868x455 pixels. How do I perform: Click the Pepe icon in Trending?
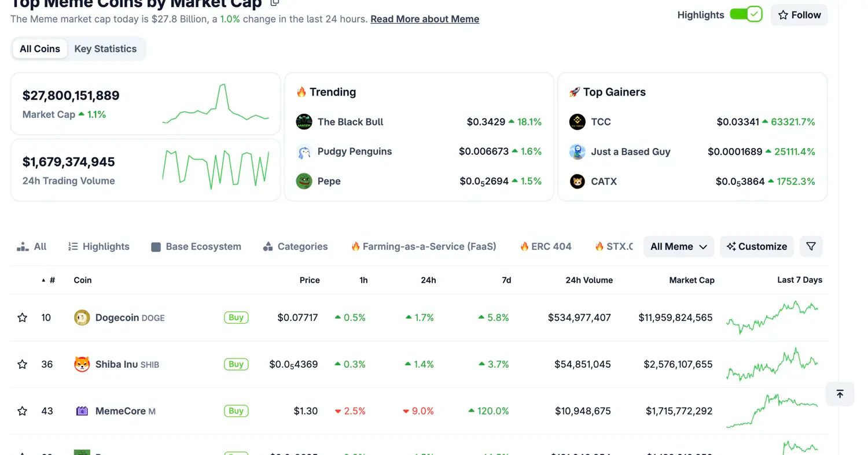pyautogui.click(x=304, y=181)
